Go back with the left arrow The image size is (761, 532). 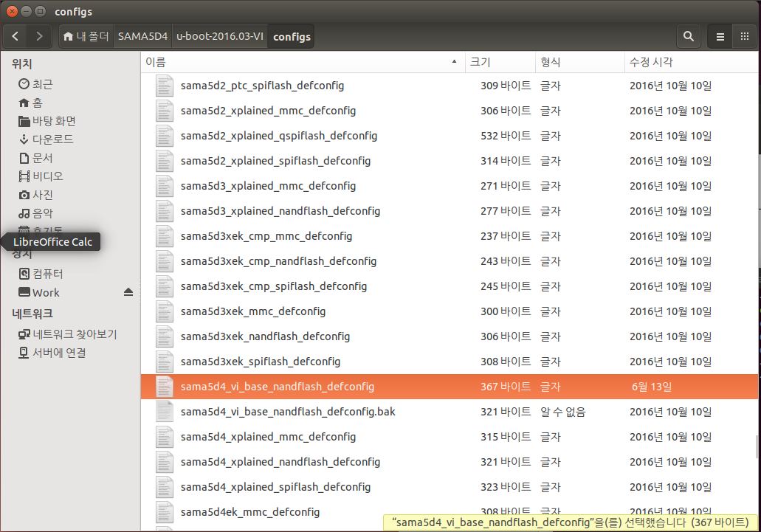(x=16, y=35)
